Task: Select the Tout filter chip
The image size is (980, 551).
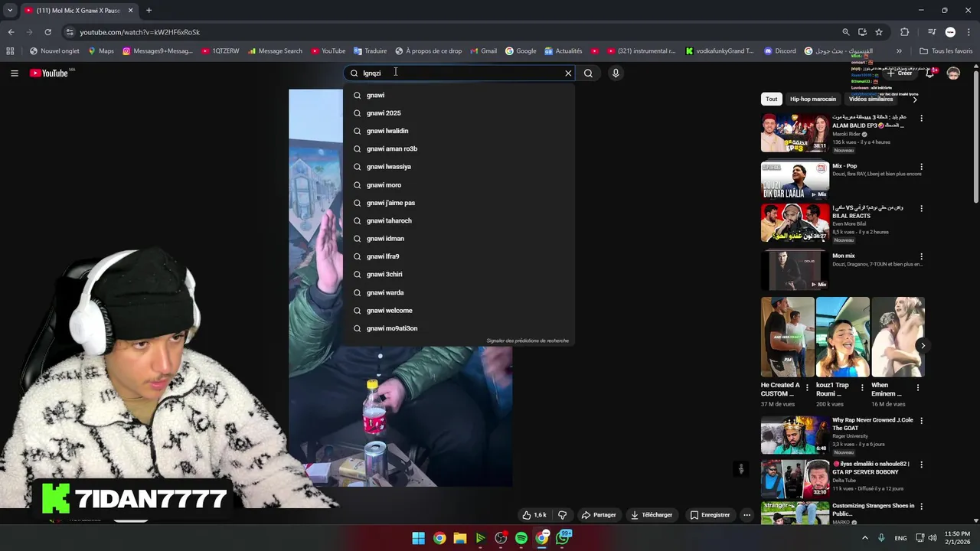Action: pos(772,99)
